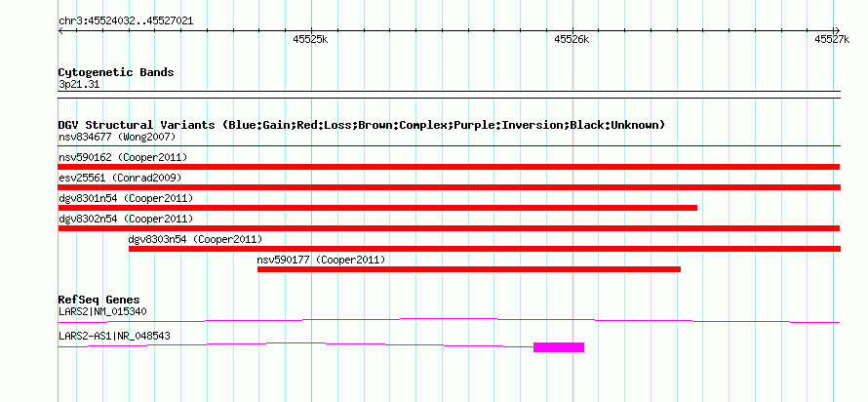Click the 45525k ruler tick label
Screen dimensions: 868x402
tap(310, 39)
